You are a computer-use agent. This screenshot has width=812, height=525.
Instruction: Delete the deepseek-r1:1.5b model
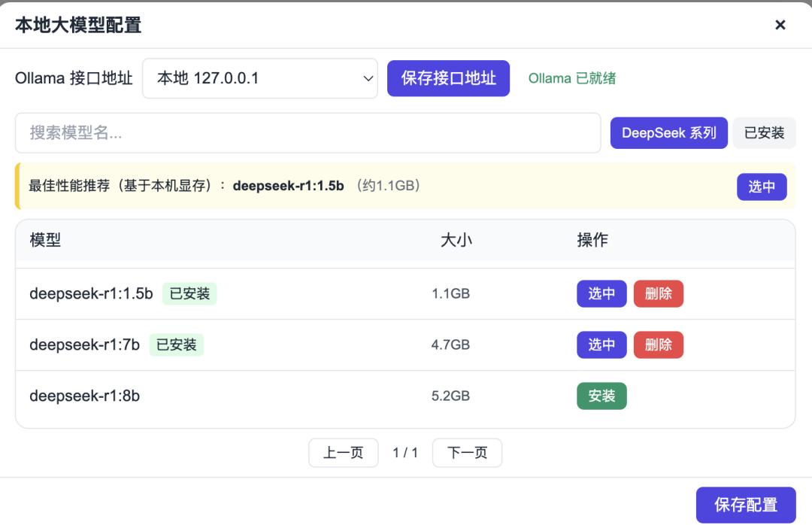(x=658, y=293)
